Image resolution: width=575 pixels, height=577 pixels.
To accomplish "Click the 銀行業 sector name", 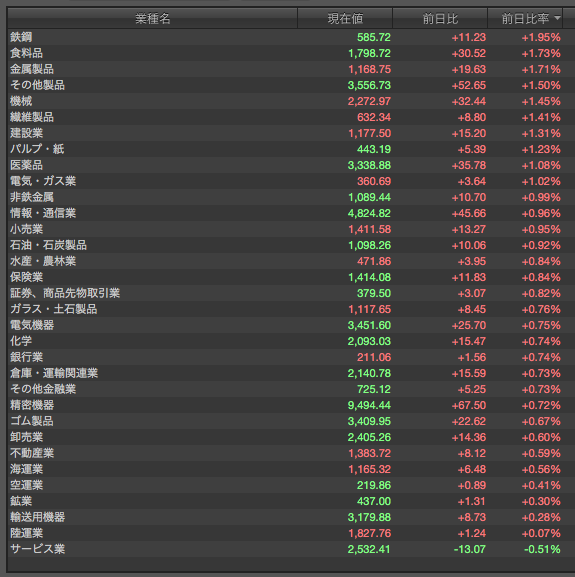I will 26,357.
